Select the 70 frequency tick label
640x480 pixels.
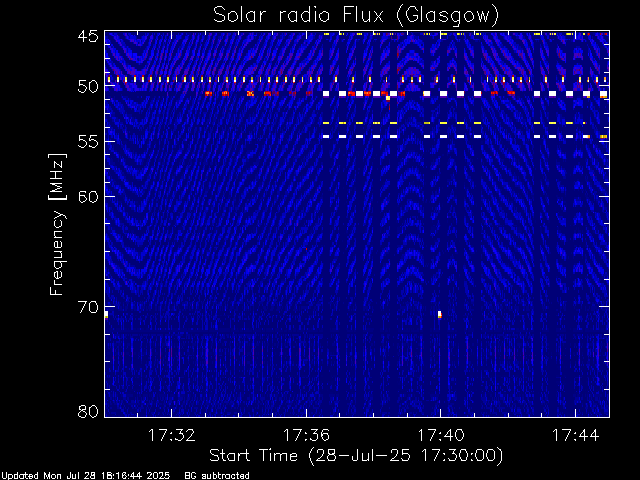click(88, 307)
